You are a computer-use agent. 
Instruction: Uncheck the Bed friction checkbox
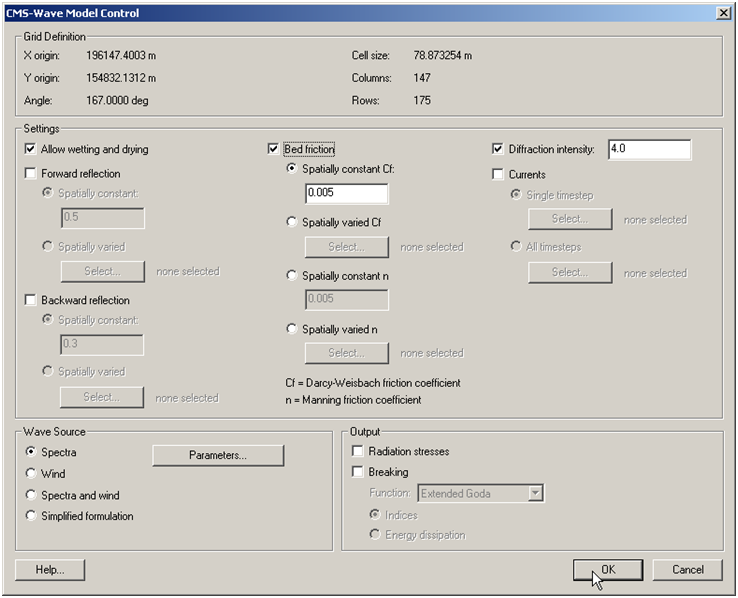click(273, 149)
